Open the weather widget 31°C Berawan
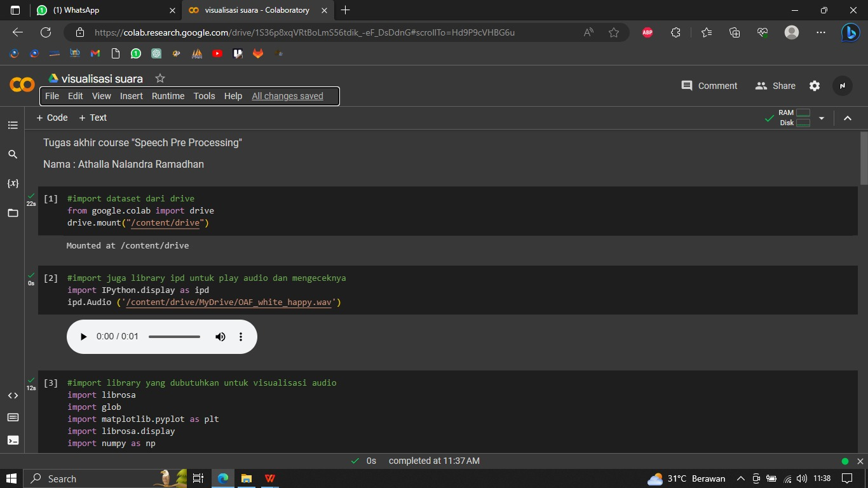The width and height of the screenshot is (868, 488). (686, 478)
